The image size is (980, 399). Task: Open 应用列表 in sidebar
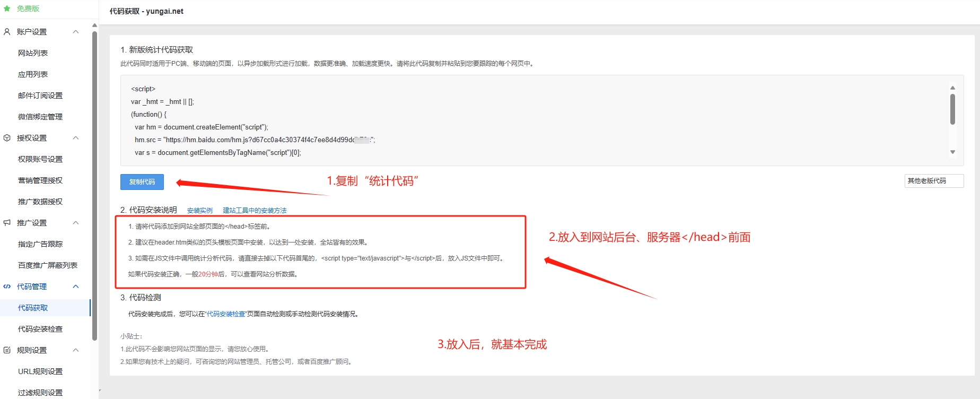coord(33,74)
